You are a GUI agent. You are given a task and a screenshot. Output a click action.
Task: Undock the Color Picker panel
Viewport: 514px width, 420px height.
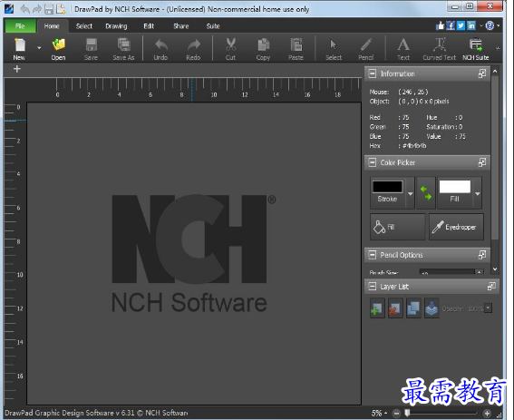482,162
